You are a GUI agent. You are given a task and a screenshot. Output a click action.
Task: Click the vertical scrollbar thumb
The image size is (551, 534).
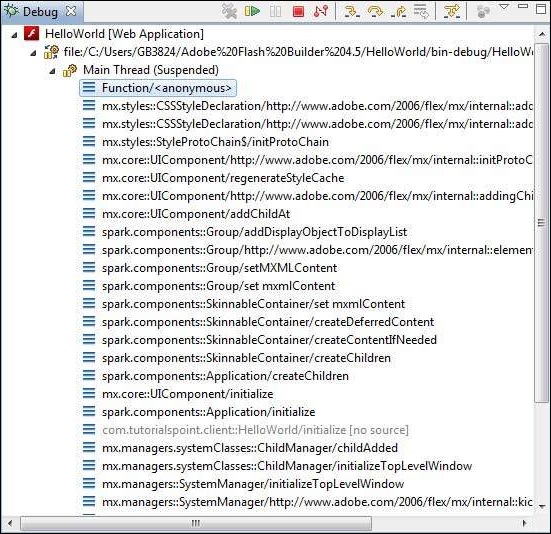542,222
